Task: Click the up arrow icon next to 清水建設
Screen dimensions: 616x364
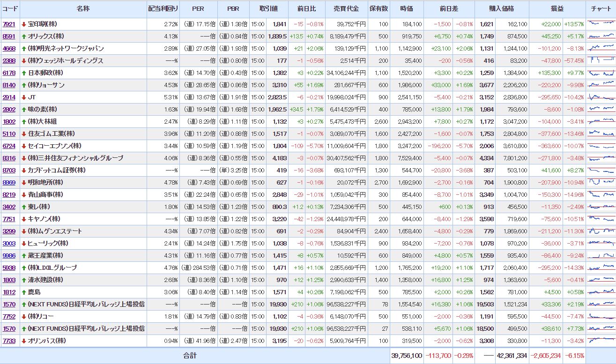Action: coord(24,280)
